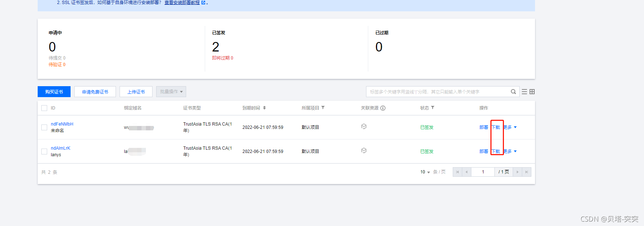Image resolution: width=644 pixels, height=226 pixels.
Task: Open associated resources info icon
Action: [383, 108]
